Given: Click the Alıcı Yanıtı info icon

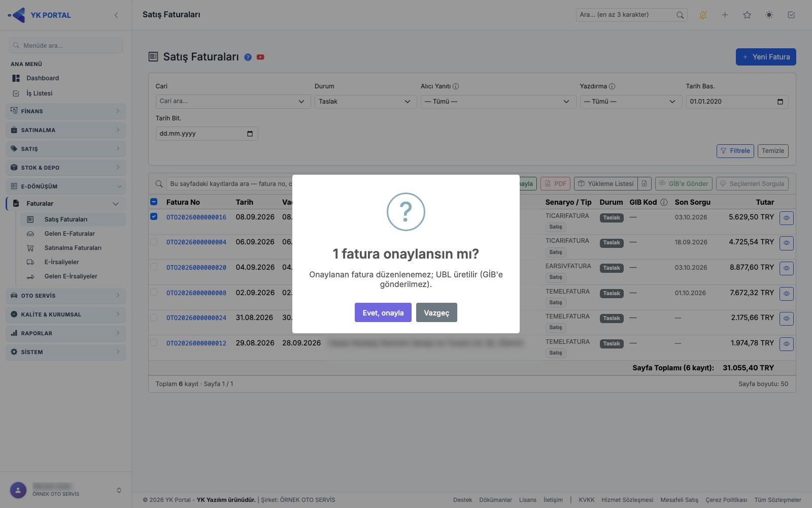Looking at the screenshot, I should [456, 86].
